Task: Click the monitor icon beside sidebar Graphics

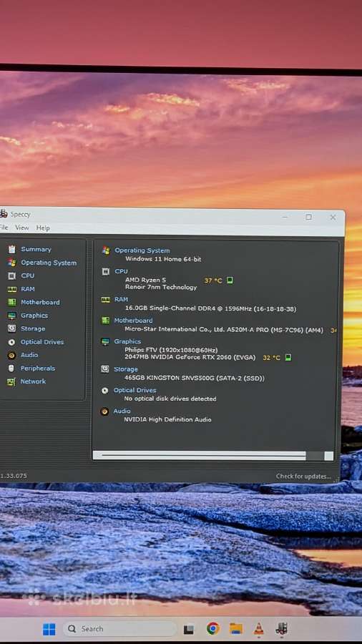Action: tap(12, 316)
